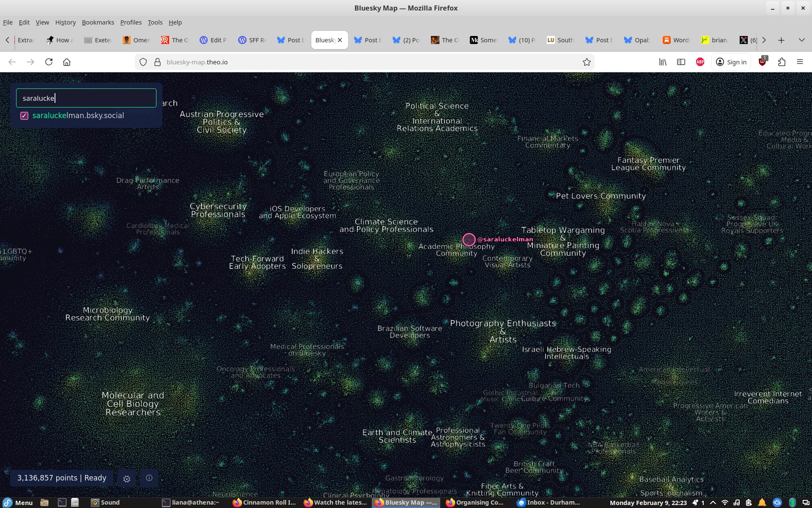812x508 pixels.
Task: Go to the Firefox home icon
Action: pyautogui.click(x=67, y=62)
